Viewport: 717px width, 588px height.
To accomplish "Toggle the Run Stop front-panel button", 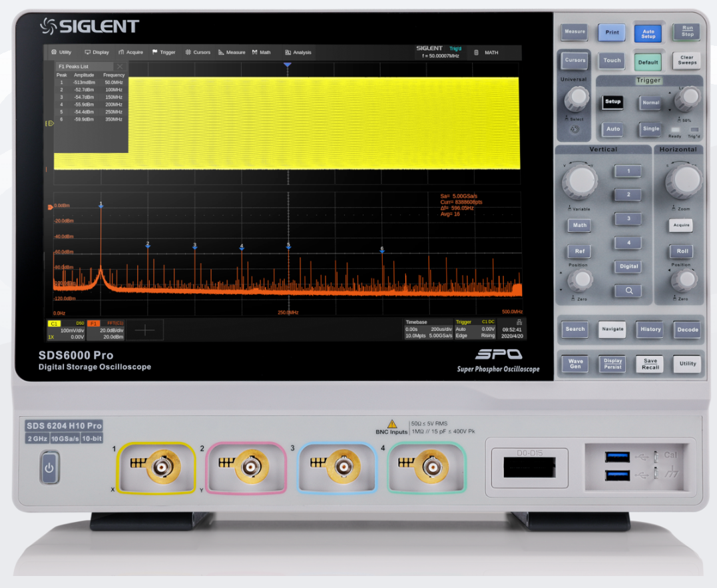I will pyautogui.click(x=687, y=31).
